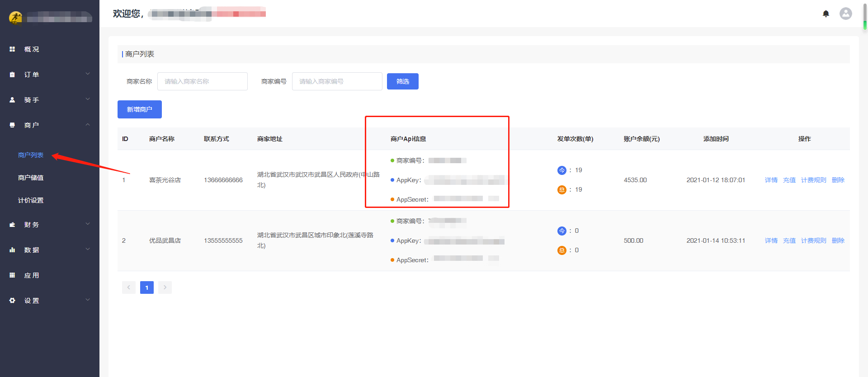Click the page vertical scrollbar
The width and height of the screenshot is (868, 377).
865,16
